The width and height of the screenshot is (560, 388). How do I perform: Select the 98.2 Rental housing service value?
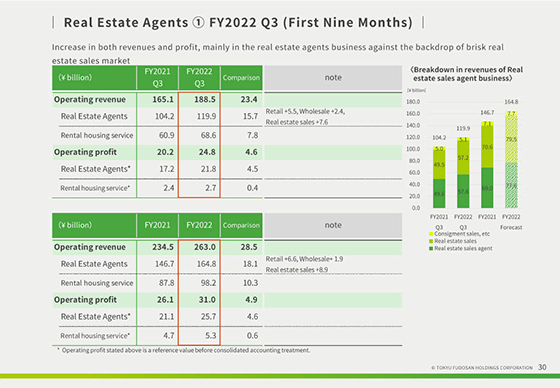209,283
